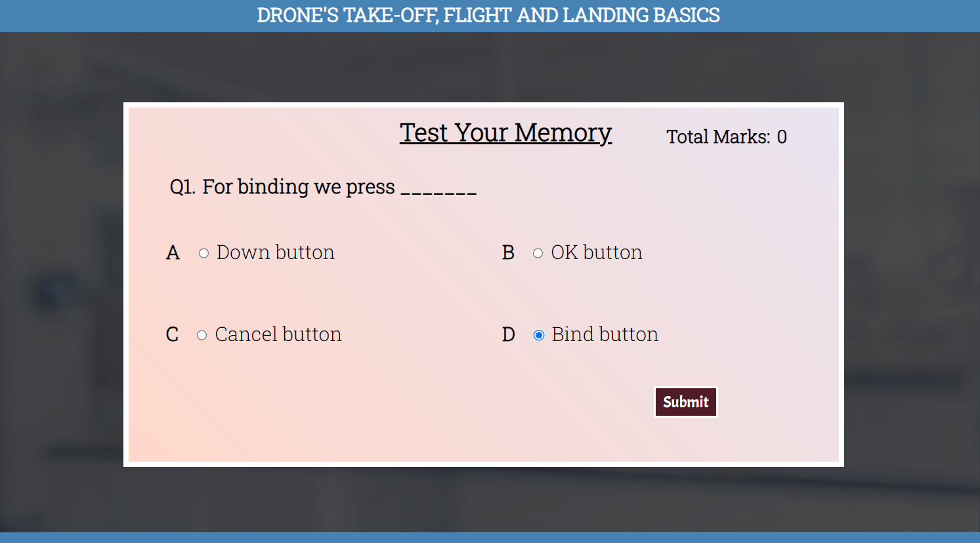Submit the quiz answer
The image size is (980, 543).
(x=686, y=402)
